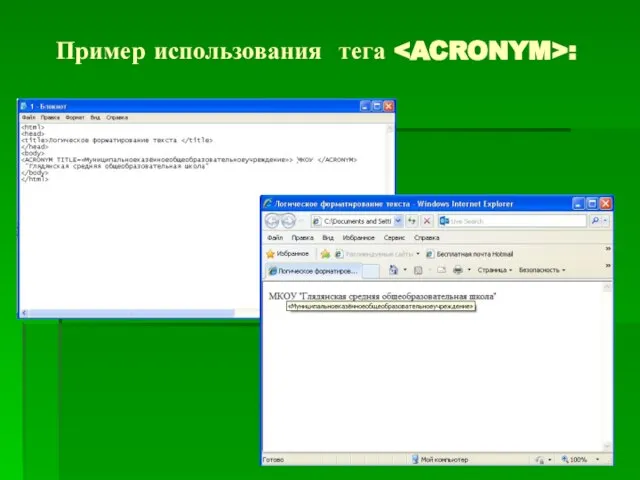Click the Read Mail envelope icon
640x480 pixels.
coord(441,270)
